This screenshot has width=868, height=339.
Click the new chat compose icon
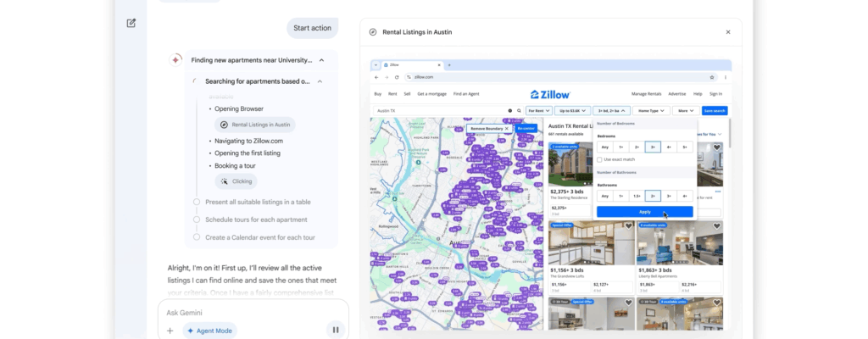point(131,23)
